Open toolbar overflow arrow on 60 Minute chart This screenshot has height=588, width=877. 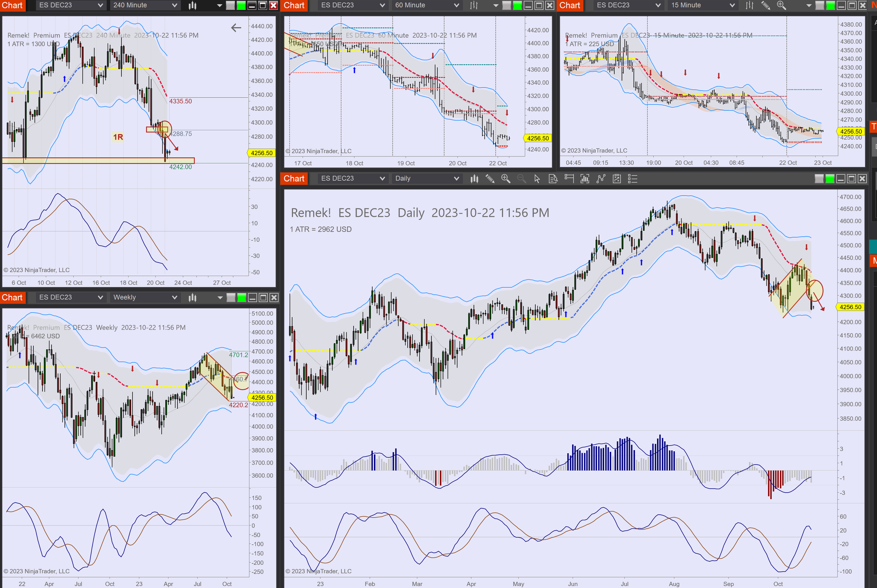pyautogui.click(x=496, y=5)
